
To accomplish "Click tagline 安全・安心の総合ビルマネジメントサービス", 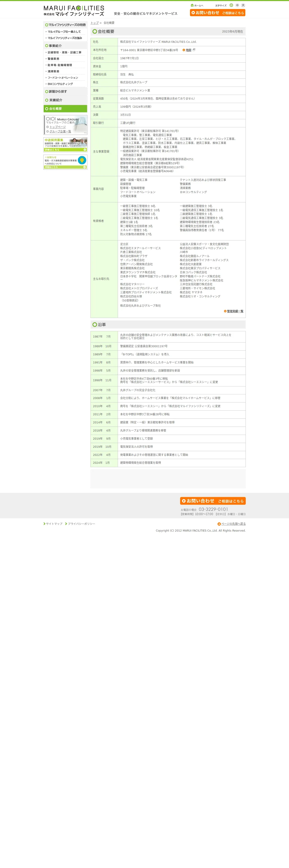I will (x=146, y=14).
